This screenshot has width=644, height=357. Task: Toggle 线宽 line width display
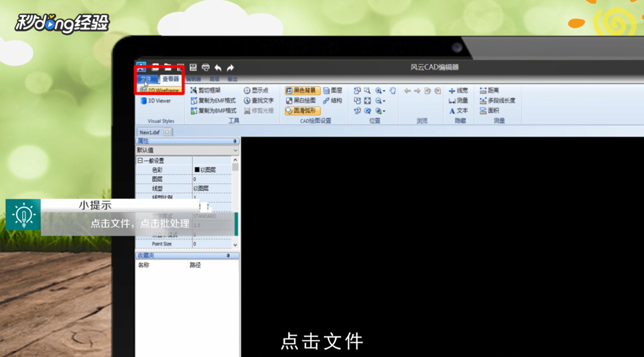(458, 90)
